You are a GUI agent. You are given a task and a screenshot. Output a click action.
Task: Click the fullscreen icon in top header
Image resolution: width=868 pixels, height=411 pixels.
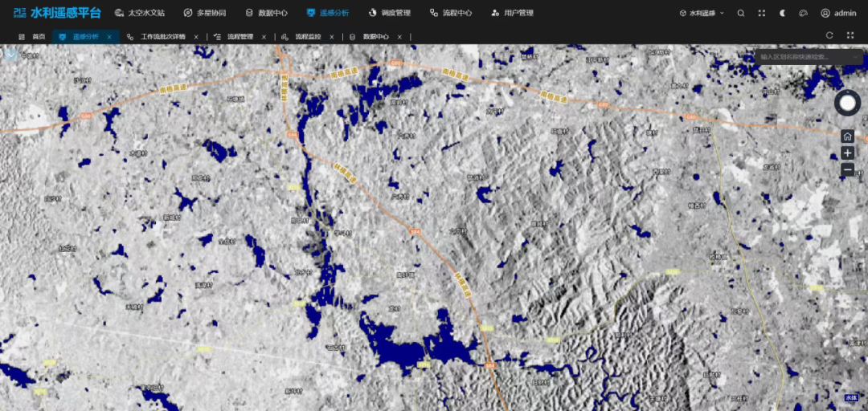762,13
